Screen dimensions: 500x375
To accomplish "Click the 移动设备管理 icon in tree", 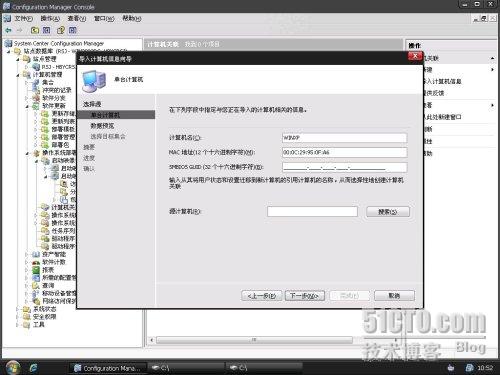I will (x=36, y=293).
